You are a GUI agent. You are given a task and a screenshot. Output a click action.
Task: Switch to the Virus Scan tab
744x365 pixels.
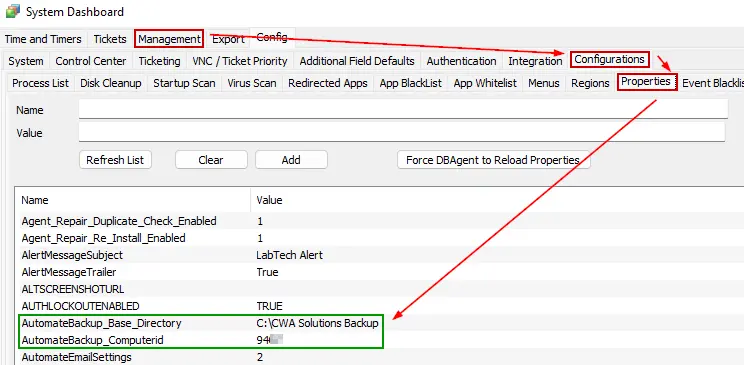[252, 83]
